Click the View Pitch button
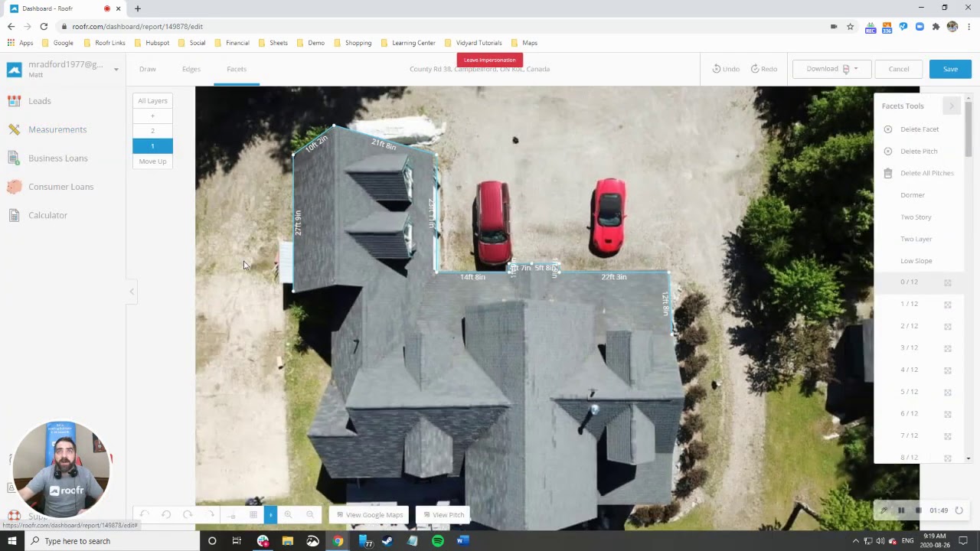 [444, 515]
